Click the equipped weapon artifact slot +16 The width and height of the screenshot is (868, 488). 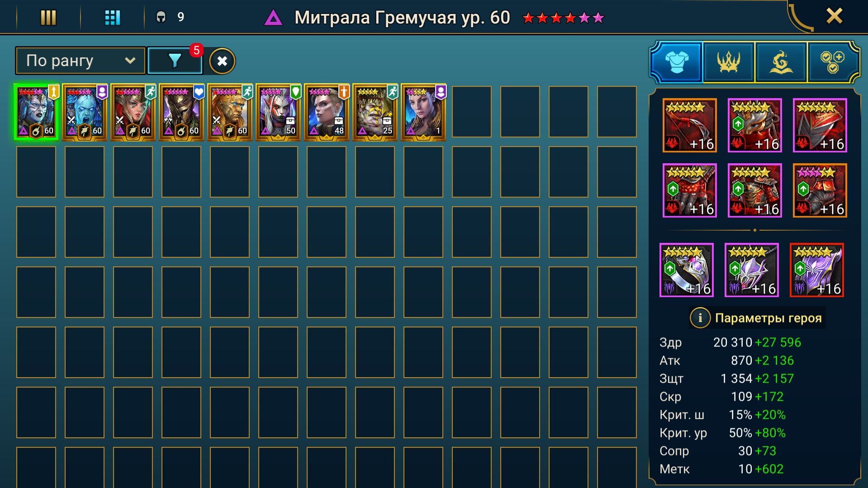click(689, 125)
